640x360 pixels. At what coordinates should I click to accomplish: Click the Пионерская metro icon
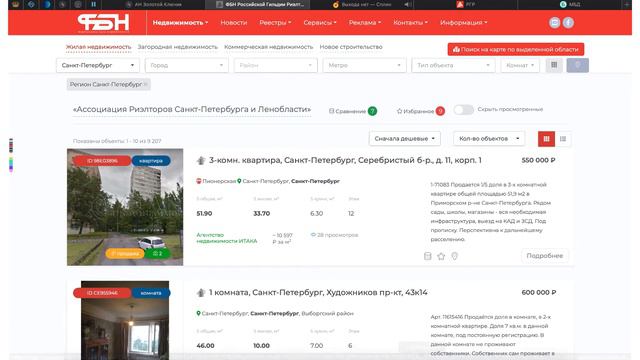point(199,181)
